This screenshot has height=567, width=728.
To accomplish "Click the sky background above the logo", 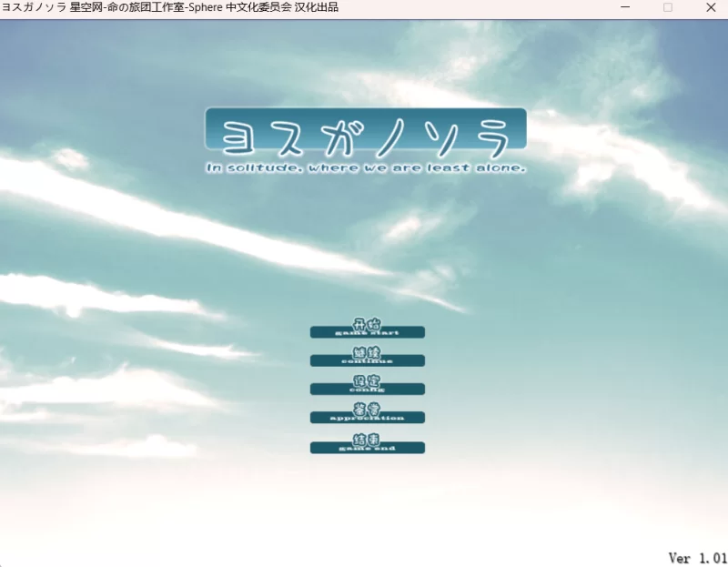I will coord(364,64).
